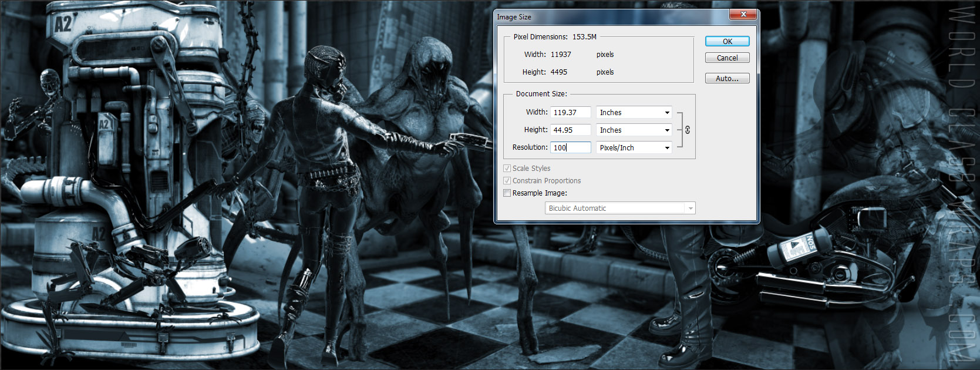This screenshot has width=980, height=370.
Task: Click the Resolution input field
Action: tap(571, 147)
